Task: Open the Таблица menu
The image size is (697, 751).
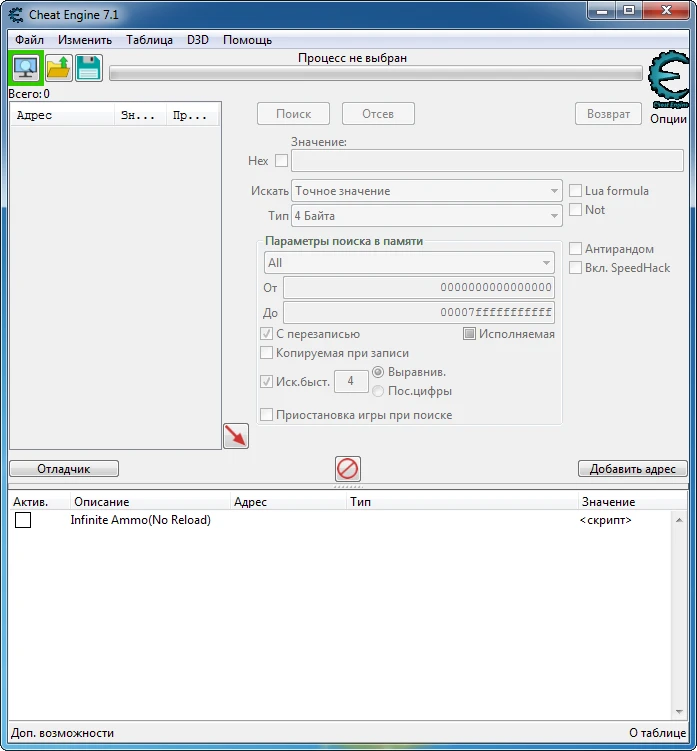Action: 149,40
